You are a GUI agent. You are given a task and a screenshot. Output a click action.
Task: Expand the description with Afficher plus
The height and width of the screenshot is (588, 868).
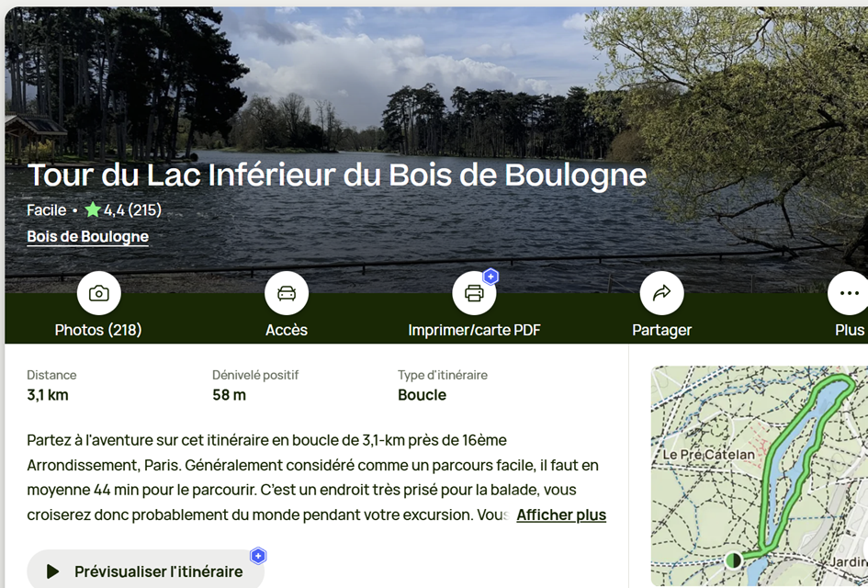click(x=561, y=514)
